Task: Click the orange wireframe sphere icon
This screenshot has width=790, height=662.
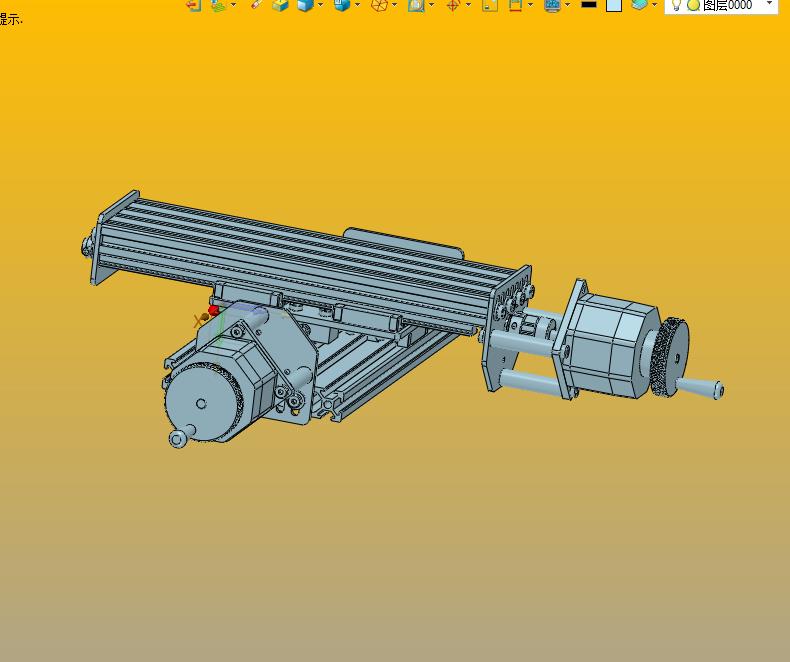Action: [x=379, y=5]
